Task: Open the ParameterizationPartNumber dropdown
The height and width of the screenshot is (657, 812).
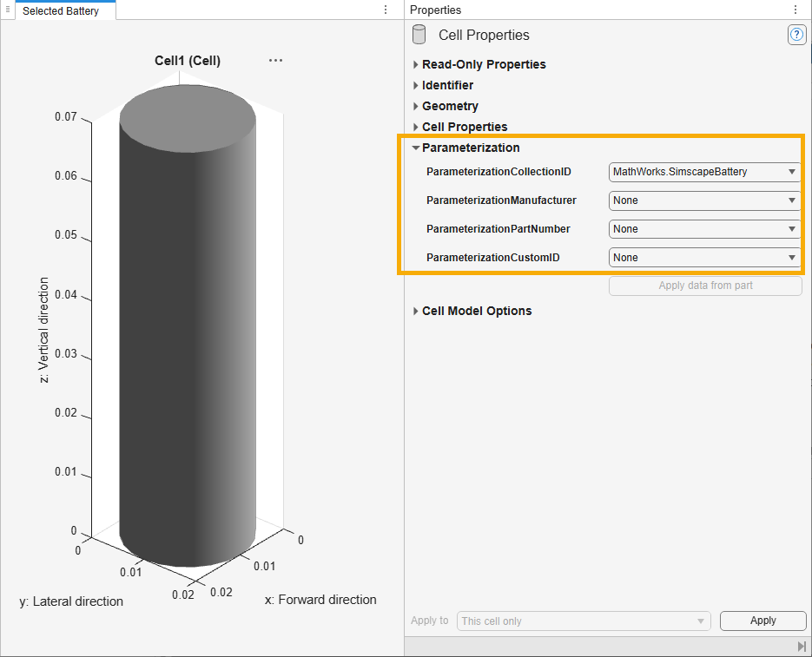Action: [x=705, y=229]
